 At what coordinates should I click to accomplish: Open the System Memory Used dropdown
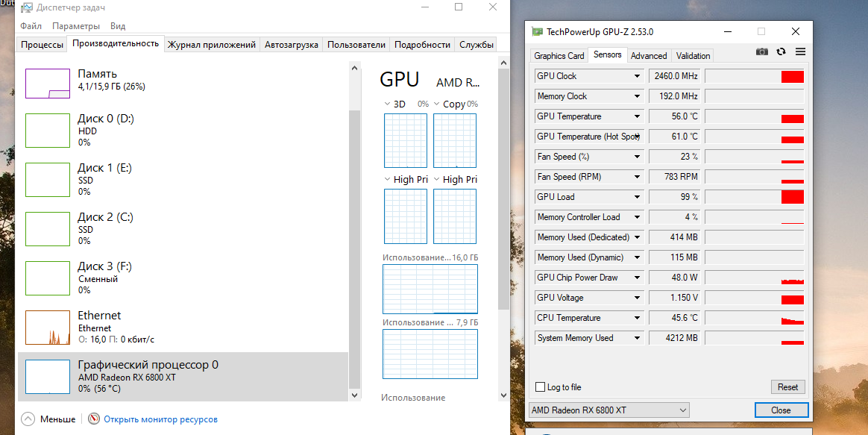tap(637, 338)
